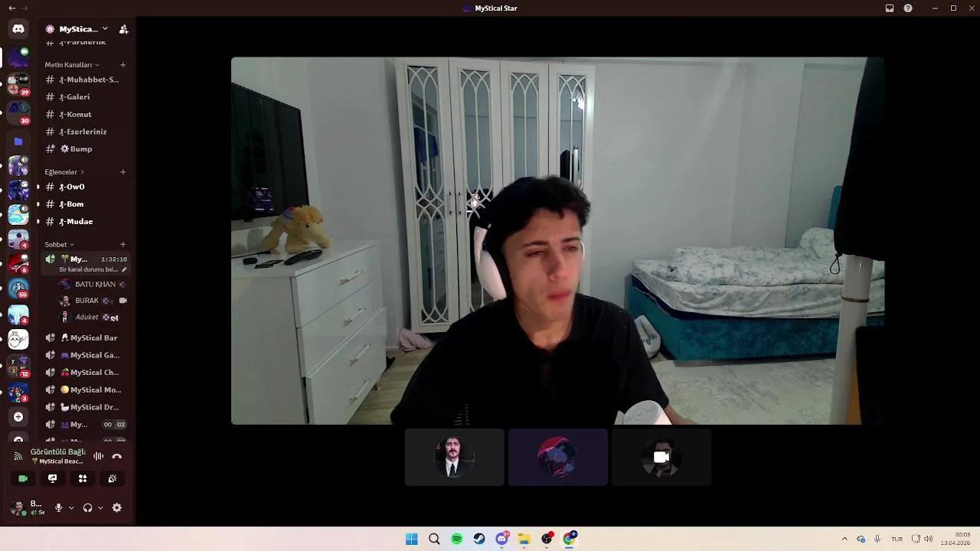Open Discord direct messages home icon

point(18,29)
